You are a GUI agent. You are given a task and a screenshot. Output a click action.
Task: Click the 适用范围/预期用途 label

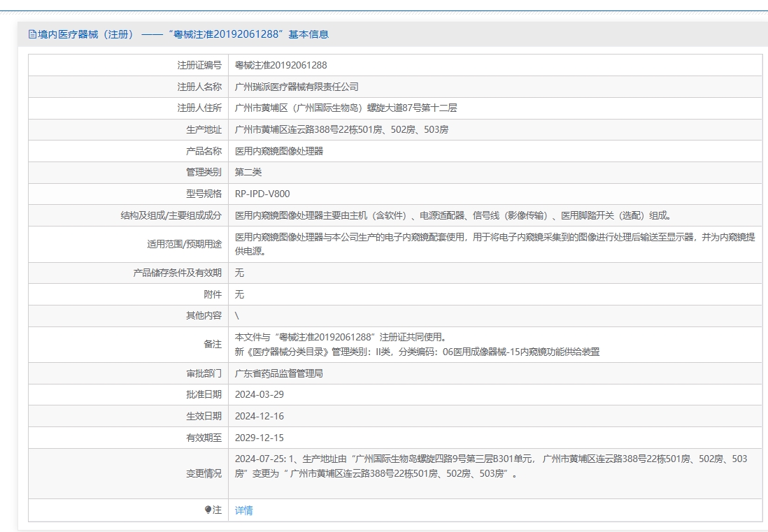pos(184,244)
